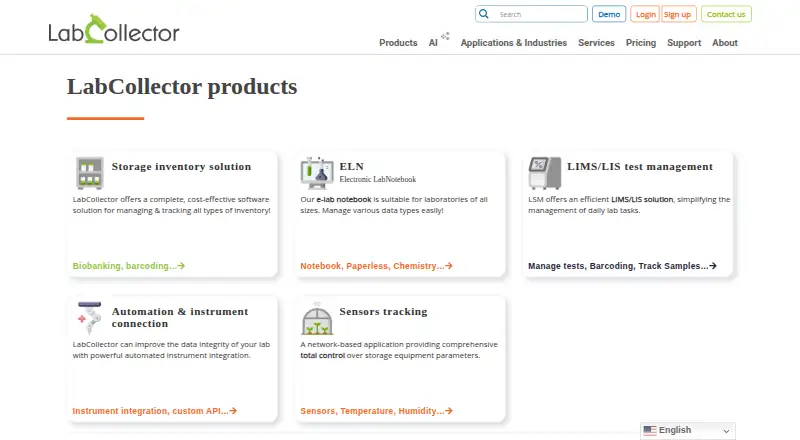Click the Demo button
This screenshot has width=800, height=440.
pos(609,14)
